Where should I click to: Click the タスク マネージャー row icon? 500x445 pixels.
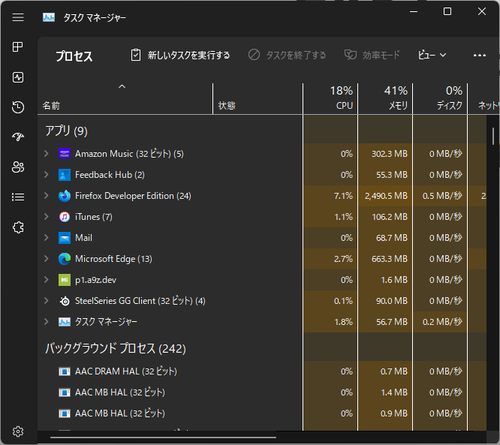click(x=64, y=322)
